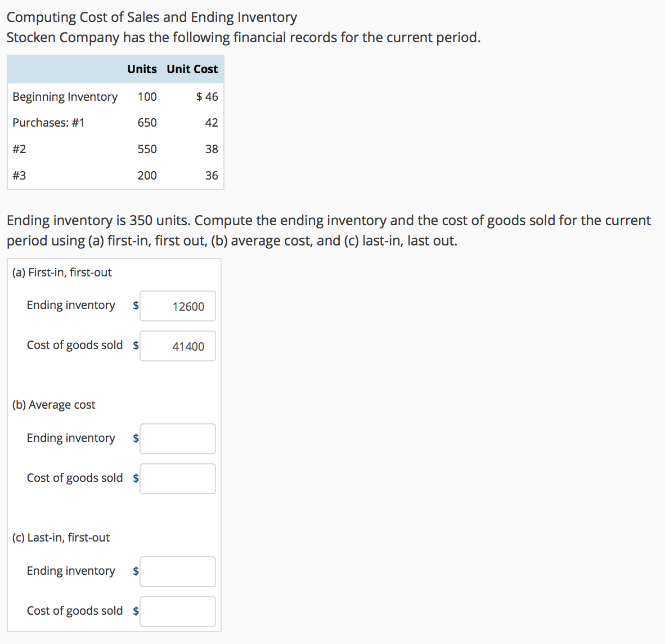The image size is (665, 644).
Task: Select the 36 unit cost cell
Action: point(212,176)
